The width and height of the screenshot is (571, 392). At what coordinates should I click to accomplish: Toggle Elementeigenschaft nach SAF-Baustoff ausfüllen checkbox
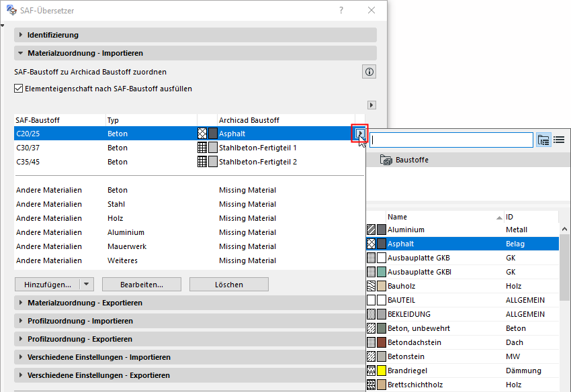click(x=18, y=89)
